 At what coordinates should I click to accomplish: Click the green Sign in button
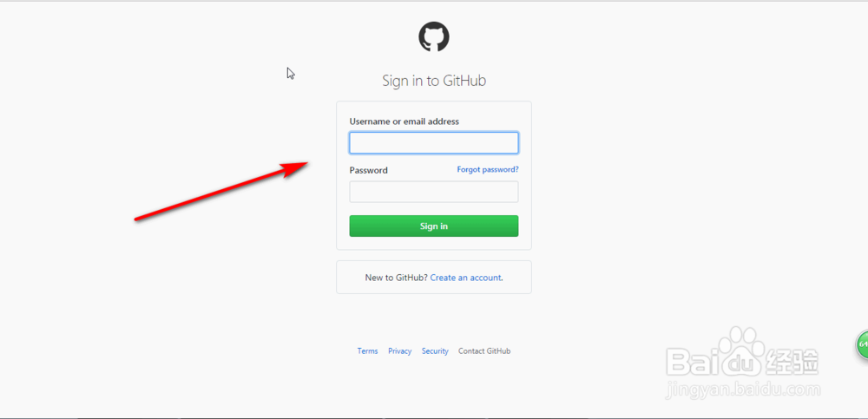pos(433,226)
